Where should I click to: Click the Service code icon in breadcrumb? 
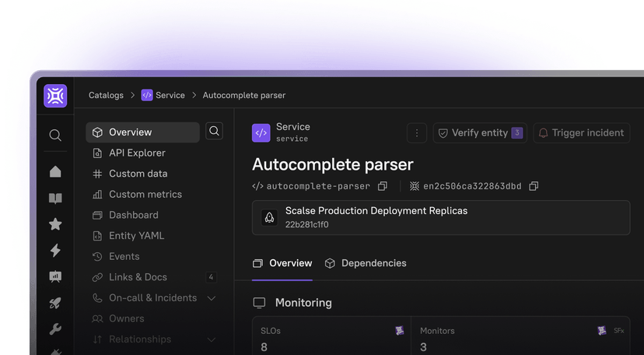click(x=147, y=95)
